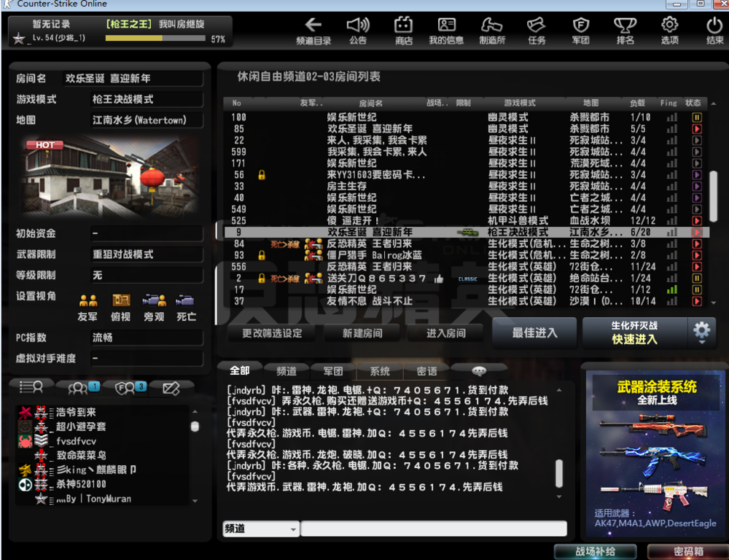Click the thumbs-up icon on room 2

(x=438, y=279)
